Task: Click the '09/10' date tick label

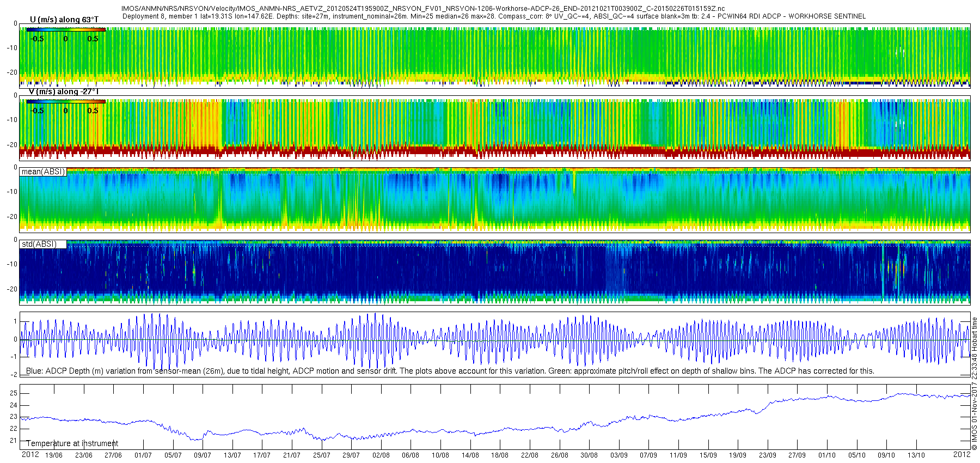Action: click(x=886, y=455)
